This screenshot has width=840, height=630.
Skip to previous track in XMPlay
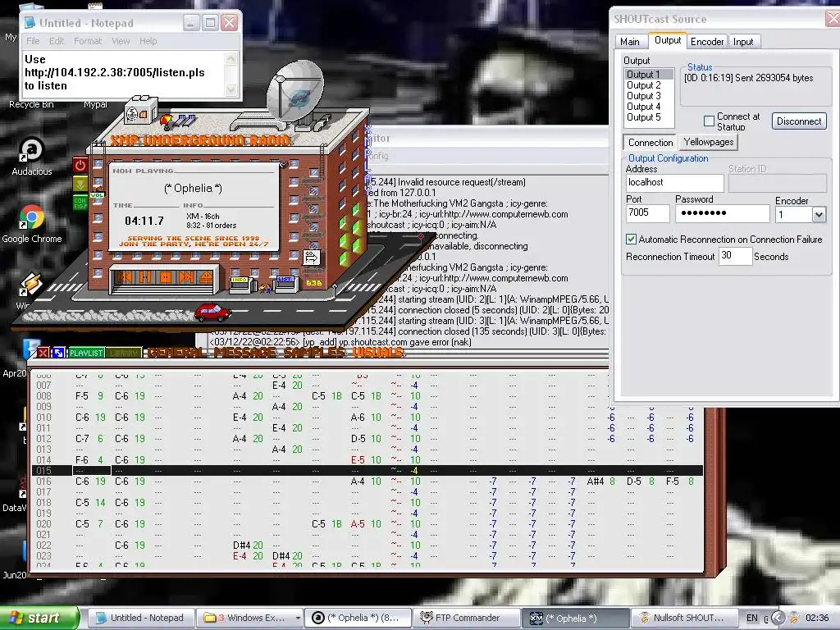[x=126, y=277]
